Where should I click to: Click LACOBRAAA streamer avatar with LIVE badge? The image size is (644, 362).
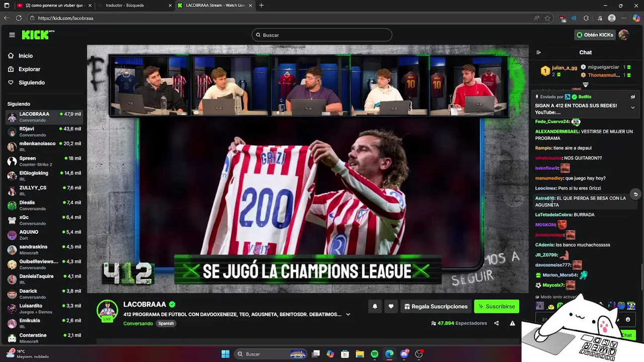pyautogui.click(x=107, y=311)
